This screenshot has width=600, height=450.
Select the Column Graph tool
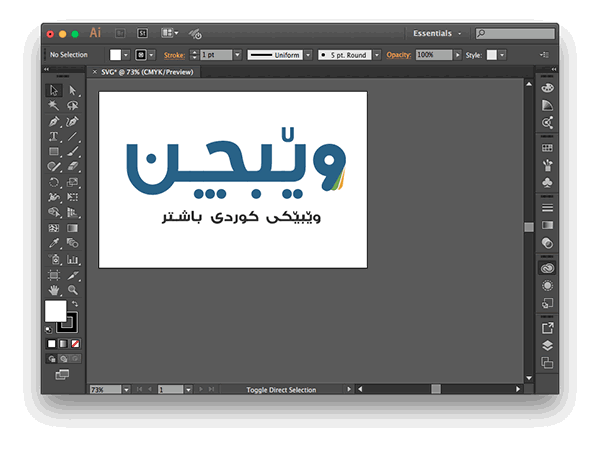tap(72, 259)
